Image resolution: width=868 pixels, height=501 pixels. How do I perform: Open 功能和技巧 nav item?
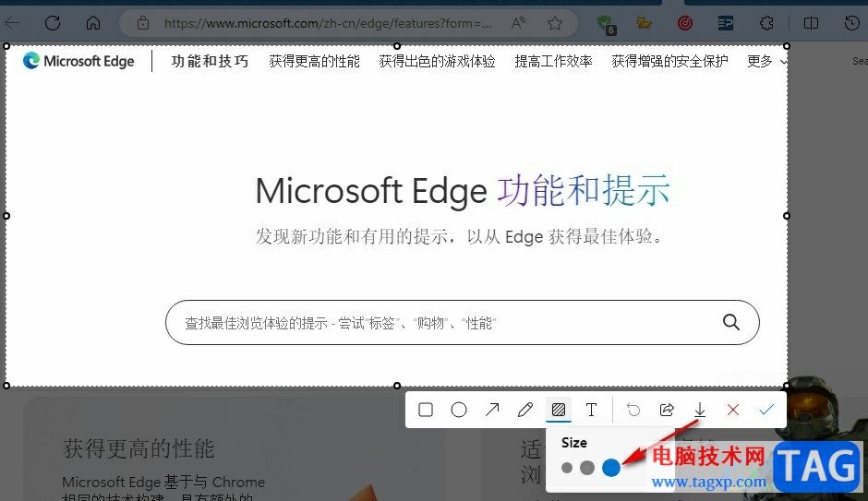pos(210,61)
